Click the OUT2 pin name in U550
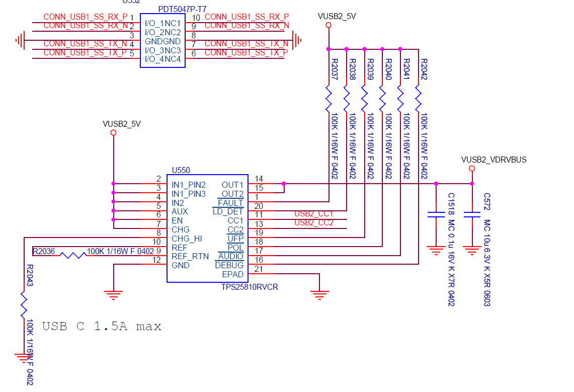 click(x=232, y=194)
